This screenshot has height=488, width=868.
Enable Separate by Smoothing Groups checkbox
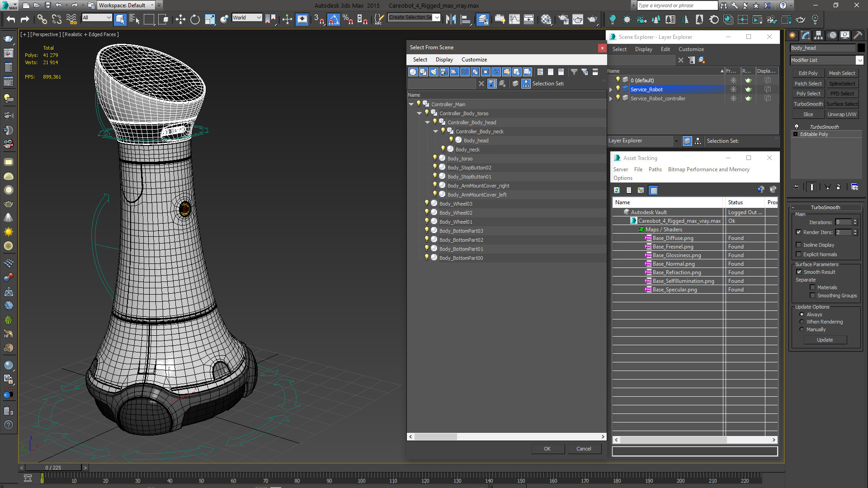point(812,296)
